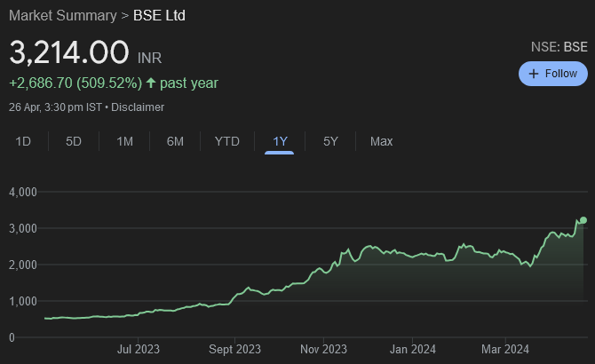Click the INR currency label
Image resolution: width=595 pixels, height=364 pixels.
point(149,58)
